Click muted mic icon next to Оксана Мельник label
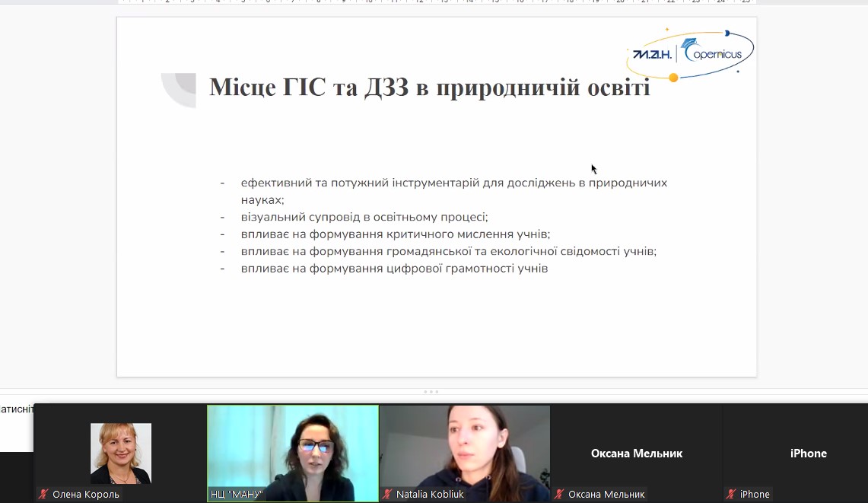Image resolution: width=868 pixels, height=503 pixels. click(x=559, y=495)
